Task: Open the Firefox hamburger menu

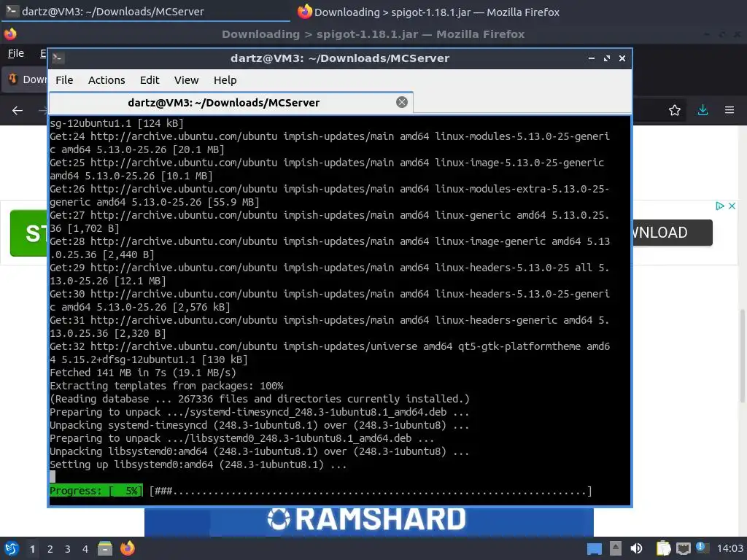Action: [x=729, y=110]
